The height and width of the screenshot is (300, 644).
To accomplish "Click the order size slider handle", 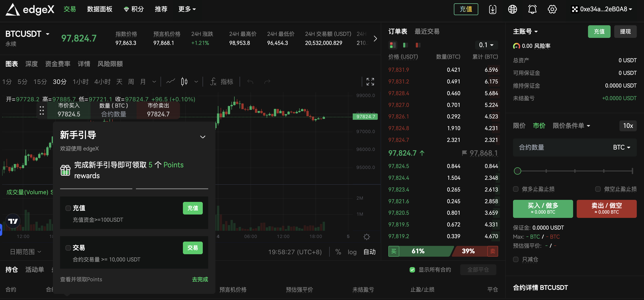I will coord(517,171).
